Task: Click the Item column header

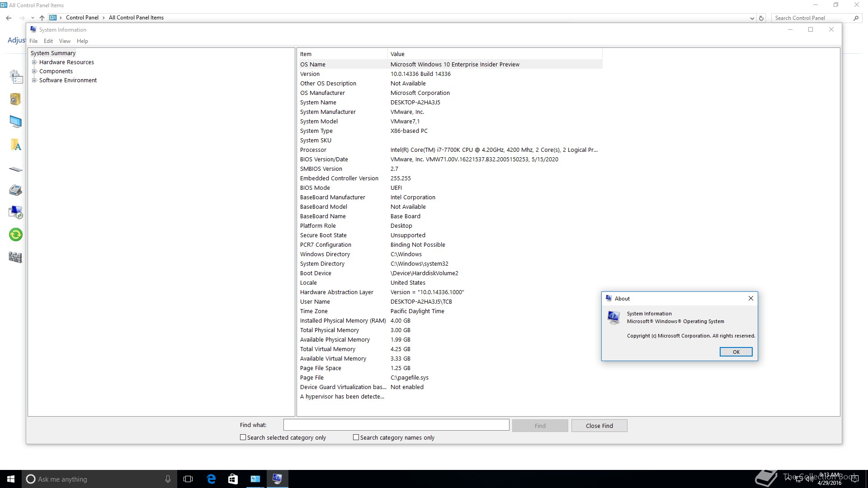Action: point(343,54)
